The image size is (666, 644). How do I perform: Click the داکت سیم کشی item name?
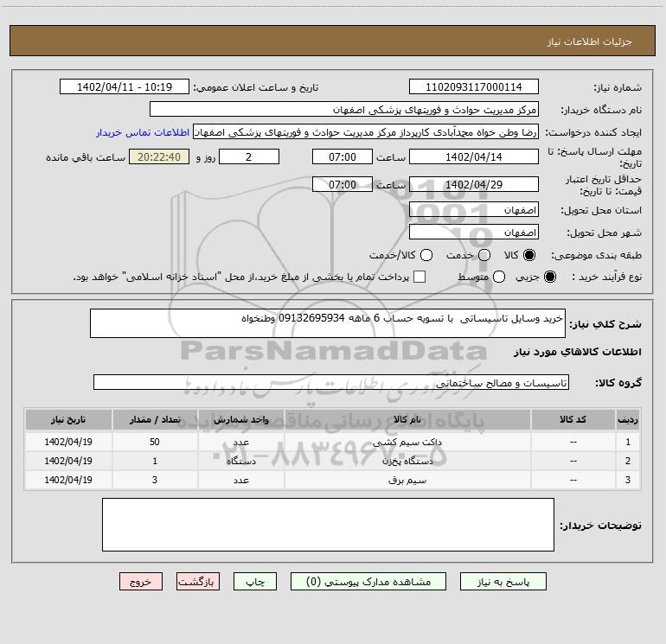point(407,442)
